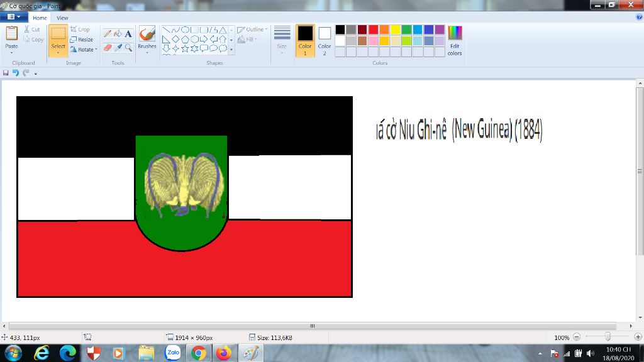The image size is (644, 362).
Task: Open Firefox from the taskbar
Action: (x=224, y=353)
